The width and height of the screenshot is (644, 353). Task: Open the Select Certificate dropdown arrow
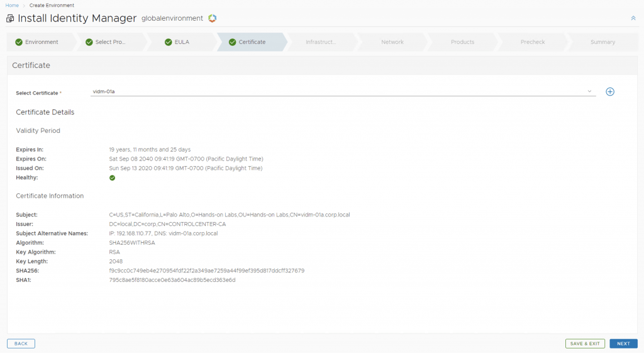tap(589, 91)
